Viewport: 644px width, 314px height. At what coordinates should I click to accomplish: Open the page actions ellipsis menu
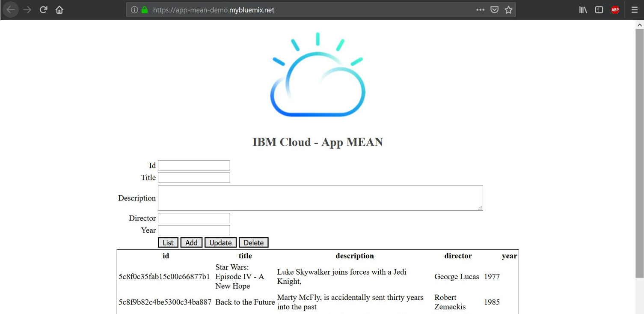pos(480,9)
